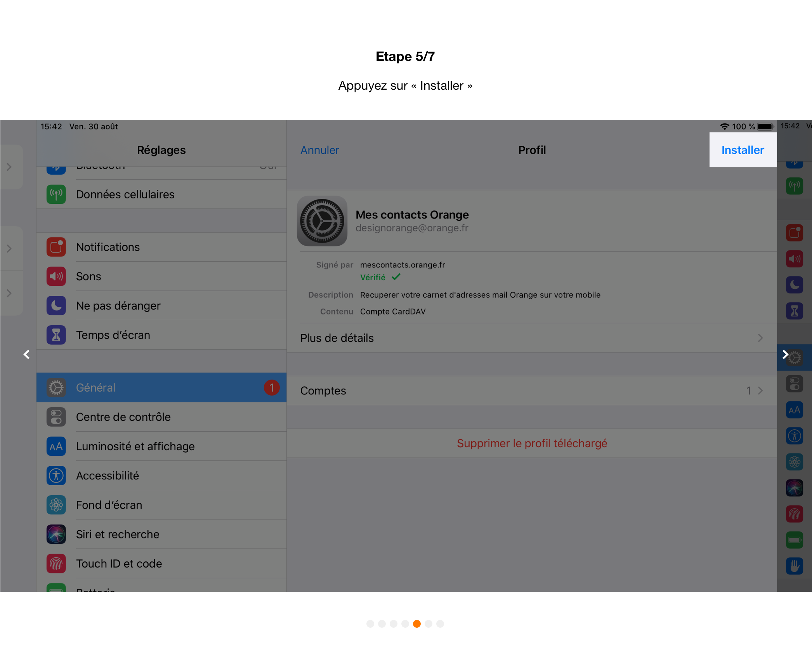This screenshot has width=812, height=651.
Task: Select Accessibilité label
Action: (108, 476)
